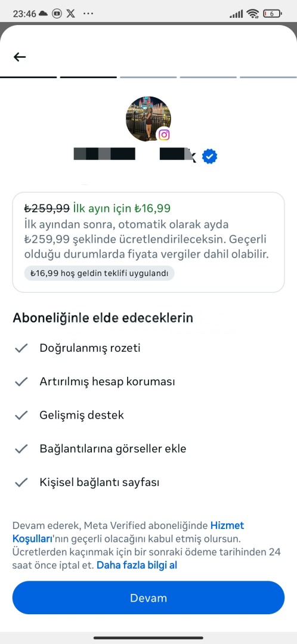This screenshot has height=644, width=297.
Task: Open the Hizmet Koşulları link
Action: [128, 531]
